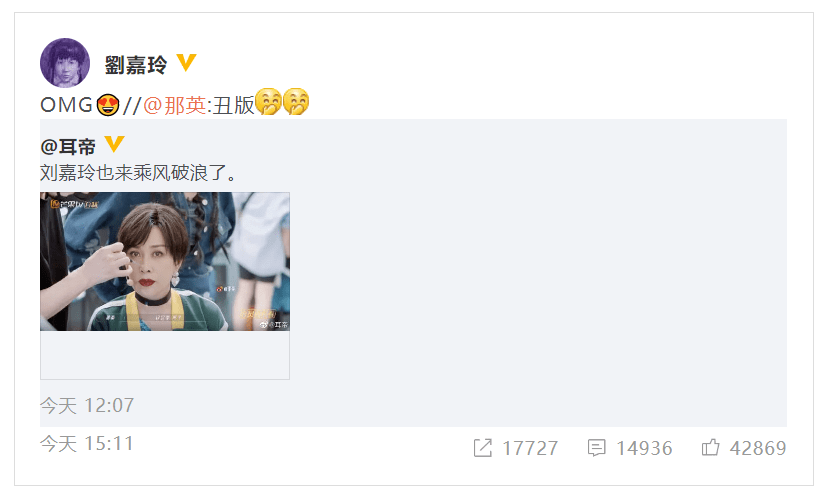829x501 pixels.
Task: Open the 14936 comments
Action: click(x=644, y=448)
